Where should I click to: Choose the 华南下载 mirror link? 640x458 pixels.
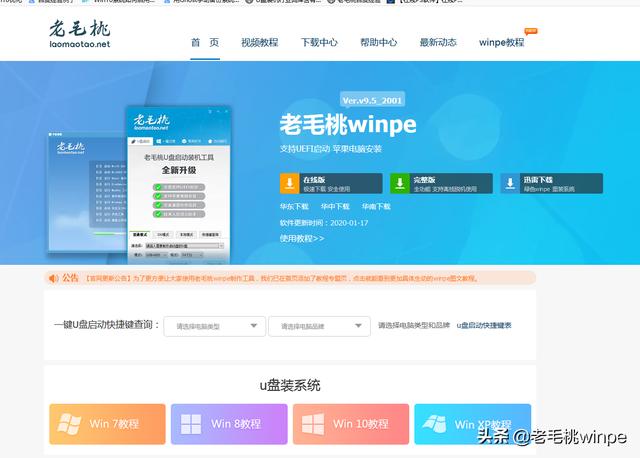(376, 207)
